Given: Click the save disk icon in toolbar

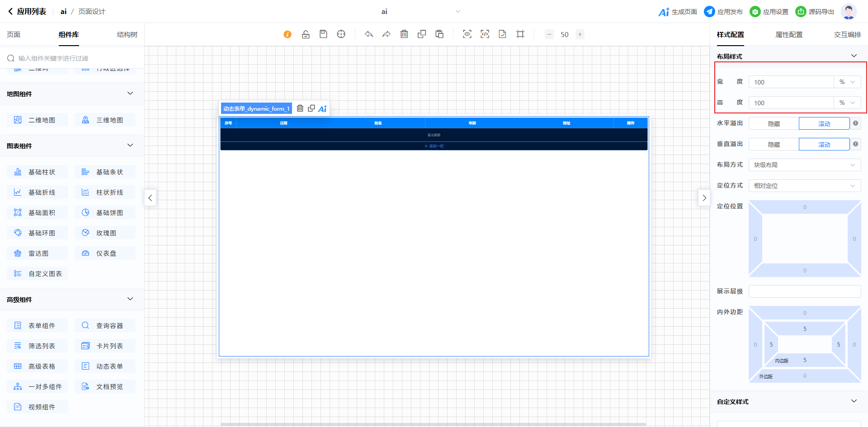Looking at the screenshot, I should tap(323, 34).
